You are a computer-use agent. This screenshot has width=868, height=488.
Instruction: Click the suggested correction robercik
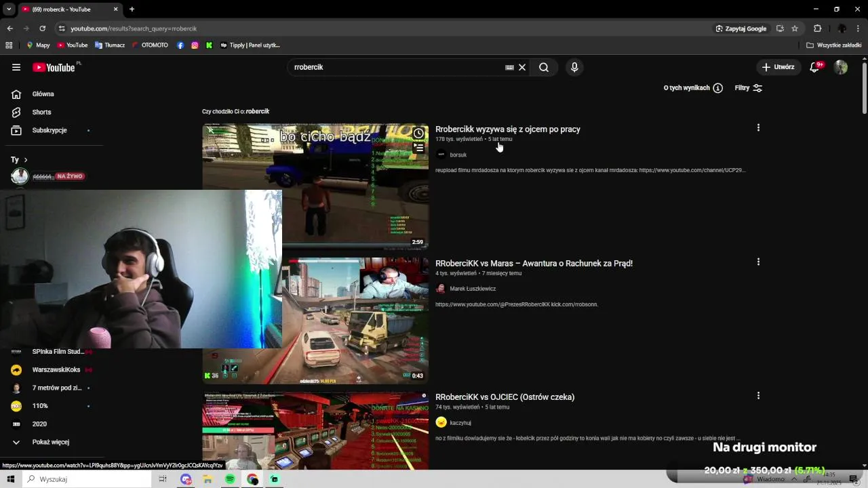258,111
